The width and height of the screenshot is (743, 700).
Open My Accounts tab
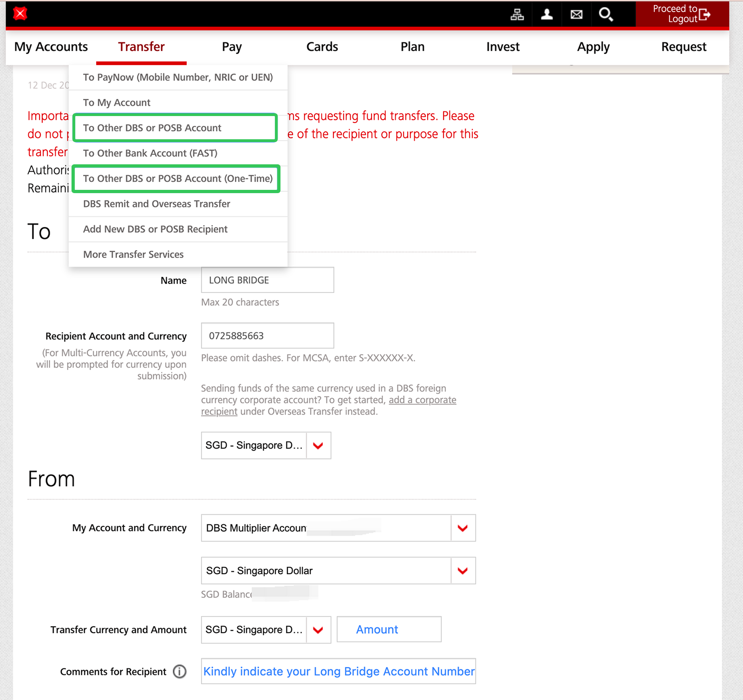(x=51, y=47)
